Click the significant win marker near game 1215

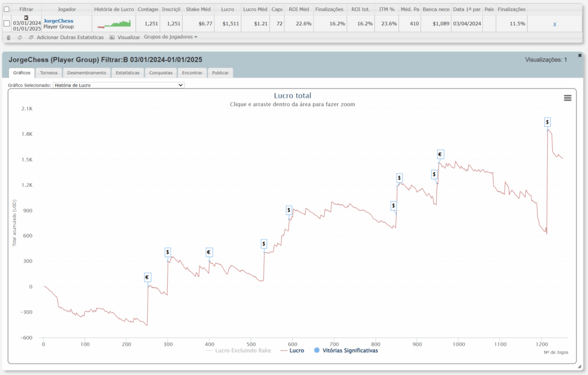tap(547, 122)
